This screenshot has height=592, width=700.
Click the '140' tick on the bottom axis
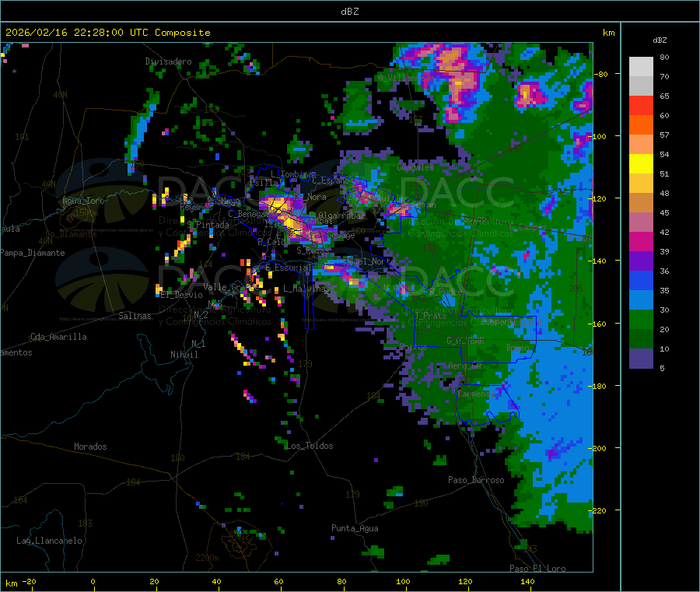pos(527,581)
